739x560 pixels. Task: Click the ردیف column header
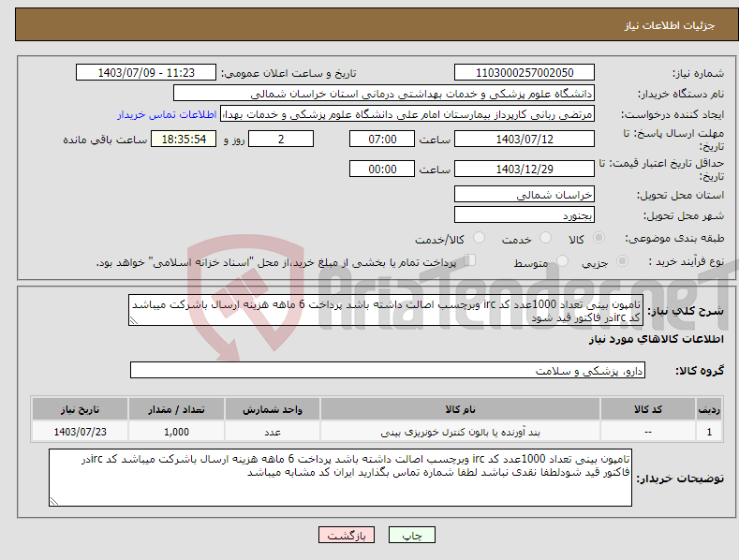pos(709,409)
